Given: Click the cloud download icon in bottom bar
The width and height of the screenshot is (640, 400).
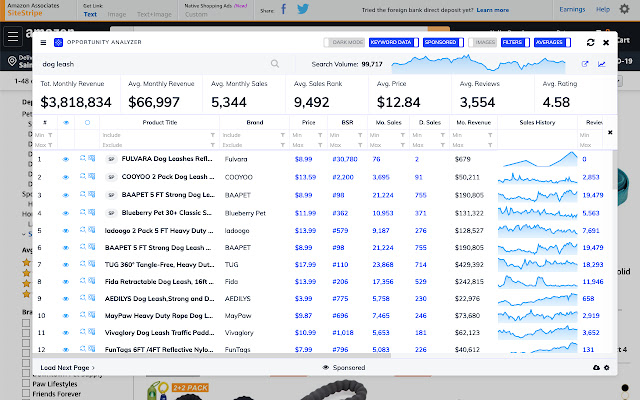Looking at the screenshot, I should click(x=596, y=368).
